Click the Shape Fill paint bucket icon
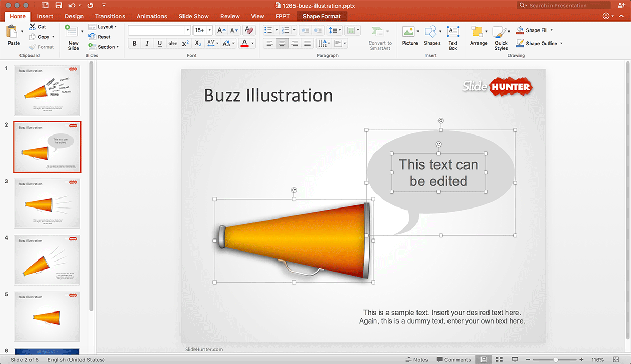The height and width of the screenshot is (364, 631). 521,30
